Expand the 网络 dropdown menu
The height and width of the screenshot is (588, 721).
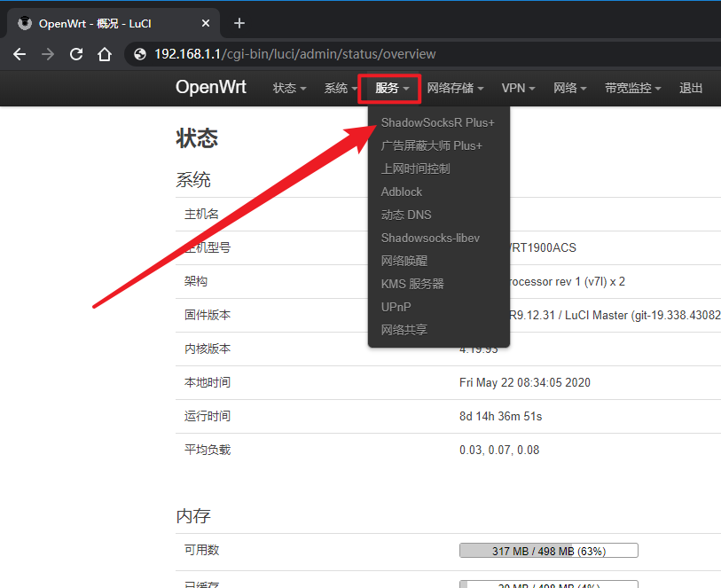569,88
